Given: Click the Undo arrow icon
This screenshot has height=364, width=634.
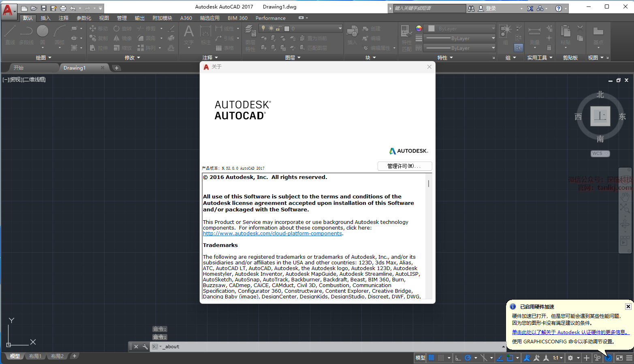Looking at the screenshot, I should [x=73, y=8].
